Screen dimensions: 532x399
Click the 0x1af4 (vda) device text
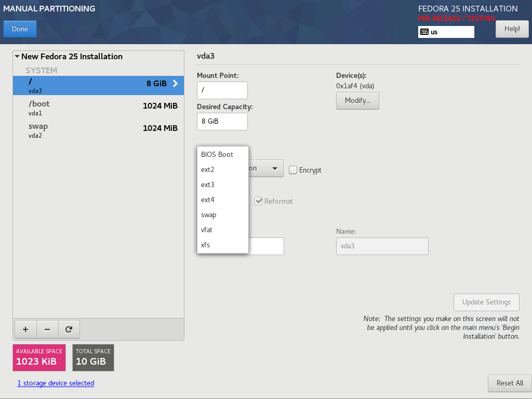[x=355, y=86]
